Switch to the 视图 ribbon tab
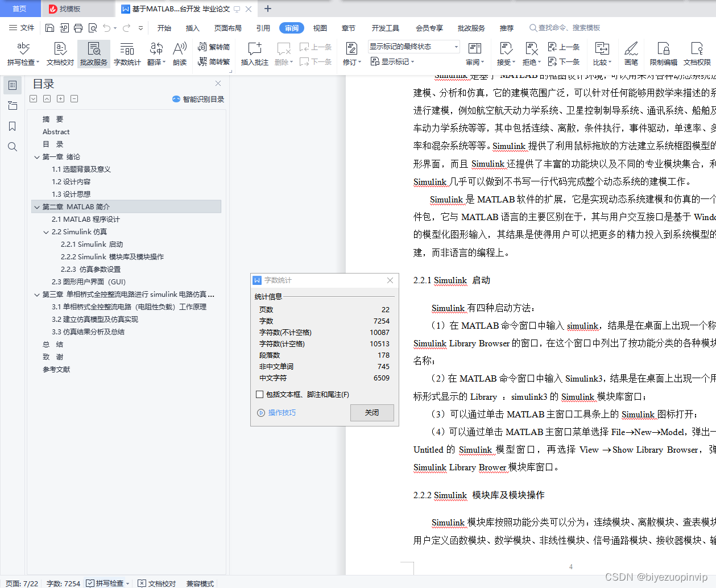Screen dimensions: 716x588 click(320, 27)
